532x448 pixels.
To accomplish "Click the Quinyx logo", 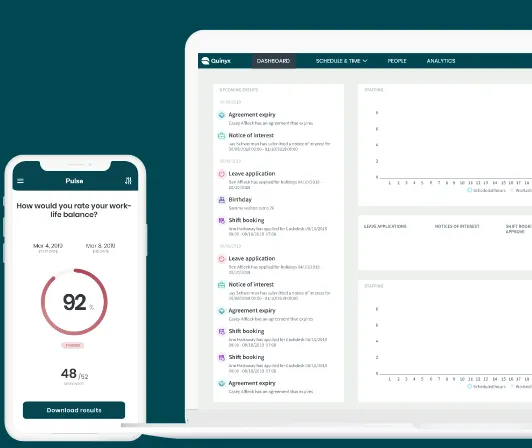I will click(216, 61).
